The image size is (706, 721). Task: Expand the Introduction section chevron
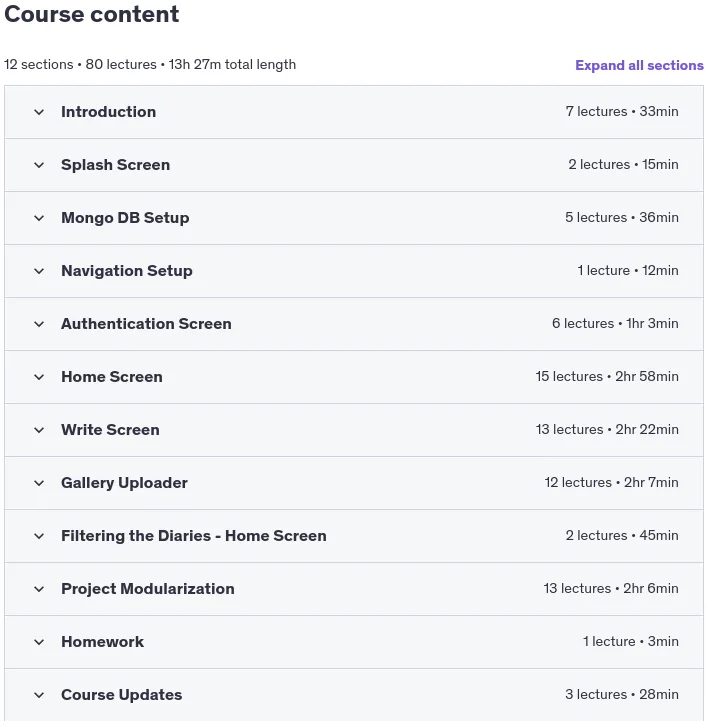tap(39, 112)
